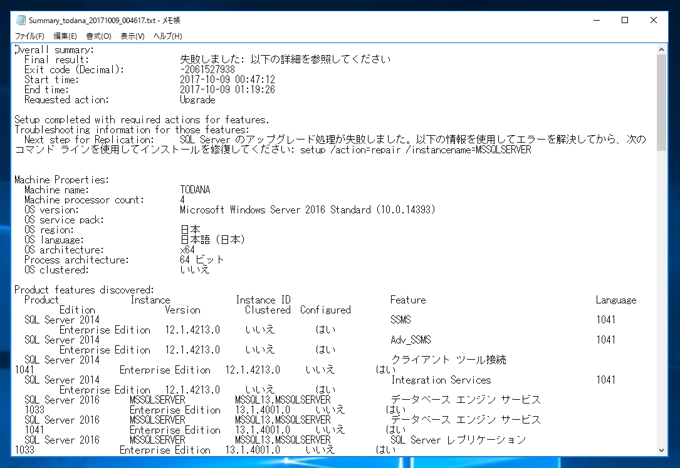Click the 失敗しました final result text

tap(285, 59)
